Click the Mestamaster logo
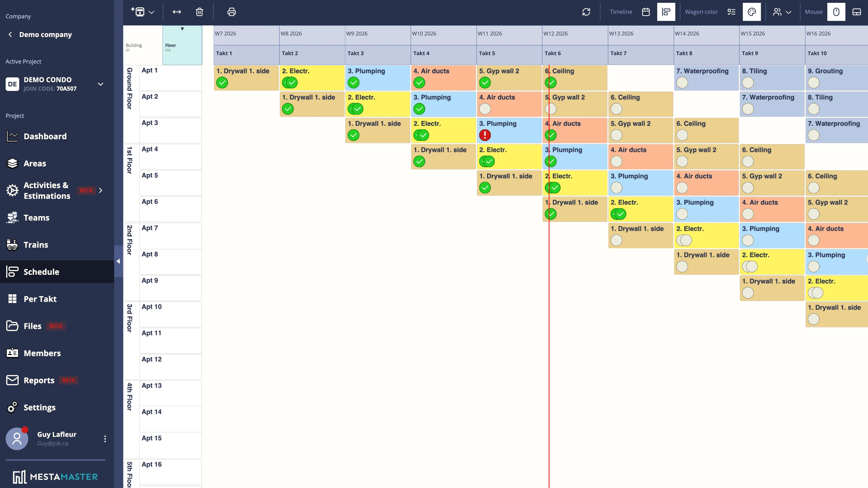Screen dimensions: 868x488 point(56,476)
